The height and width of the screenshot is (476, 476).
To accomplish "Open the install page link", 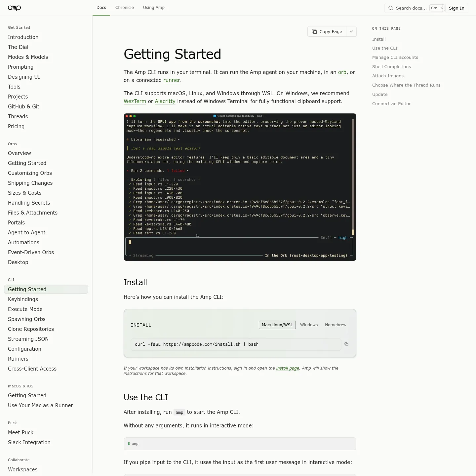I will [x=288, y=368].
